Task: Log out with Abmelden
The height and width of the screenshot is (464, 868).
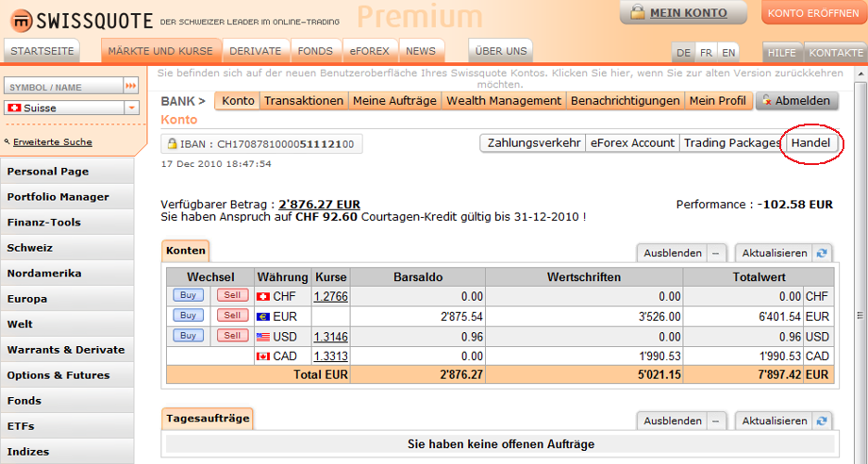Action: pyautogui.click(x=796, y=101)
